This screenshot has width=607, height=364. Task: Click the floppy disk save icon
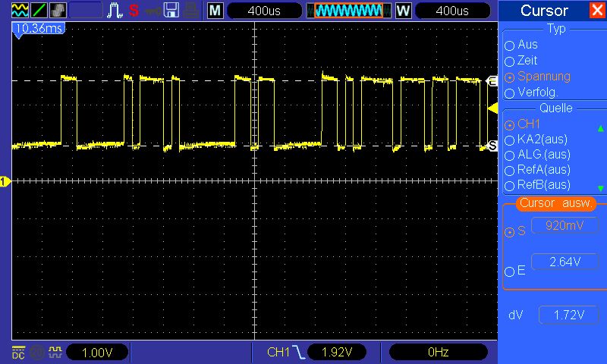coord(171,11)
